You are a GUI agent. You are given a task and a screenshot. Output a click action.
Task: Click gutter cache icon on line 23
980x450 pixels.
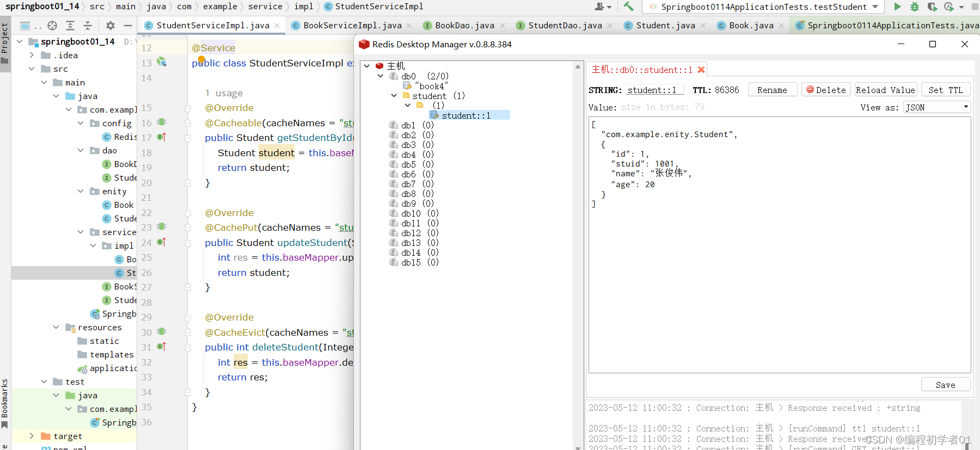[162, 227]
